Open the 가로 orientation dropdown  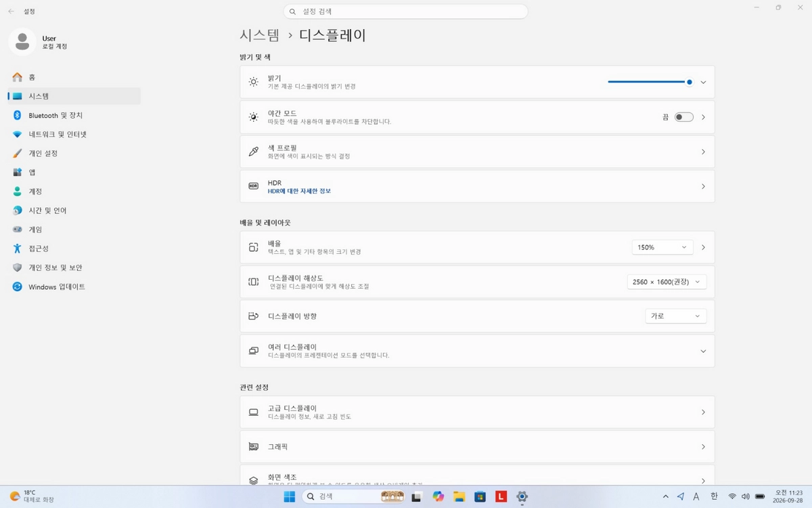(x=676, y=316)
